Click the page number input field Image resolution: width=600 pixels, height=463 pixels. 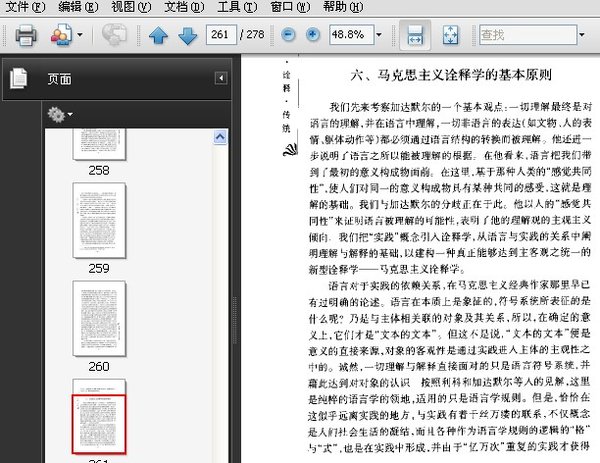[x=221, y=35]
